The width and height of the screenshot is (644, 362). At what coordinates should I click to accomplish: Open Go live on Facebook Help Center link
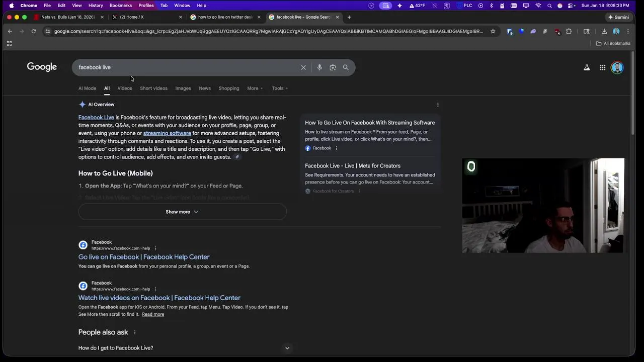(144, 257)
